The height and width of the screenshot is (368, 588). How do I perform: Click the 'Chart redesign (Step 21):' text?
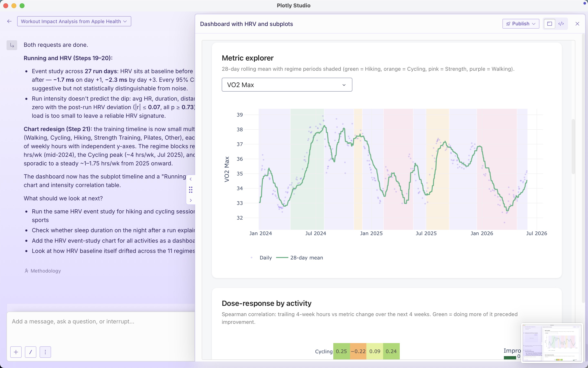point(58,129)
